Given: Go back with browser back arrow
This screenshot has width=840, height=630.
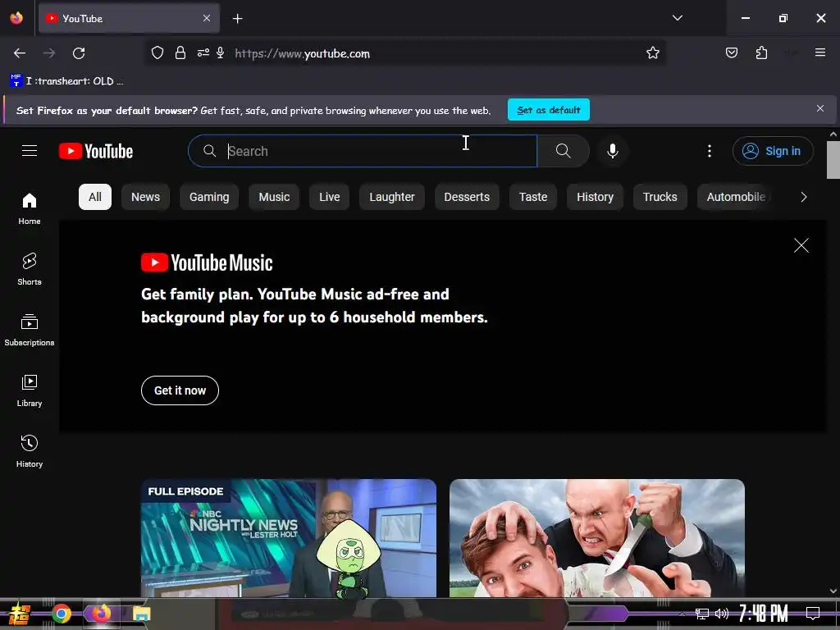Looking at the screenshot, I should click(x=20, y=53).
